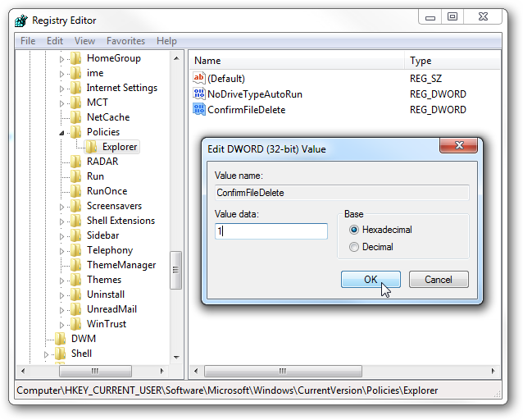Screen dimensions: 523x420
Task: Click the ime folder icon
Action: [76, 73]
